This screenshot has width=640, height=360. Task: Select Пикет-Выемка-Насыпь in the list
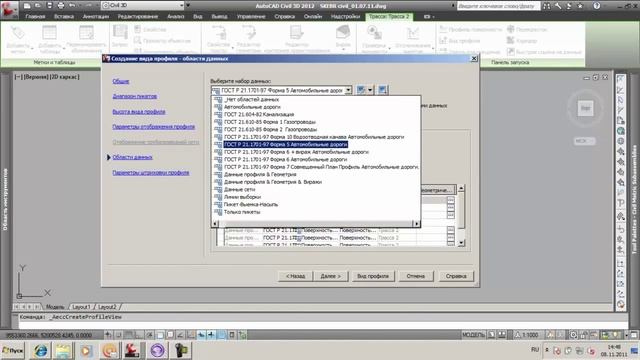251,204
